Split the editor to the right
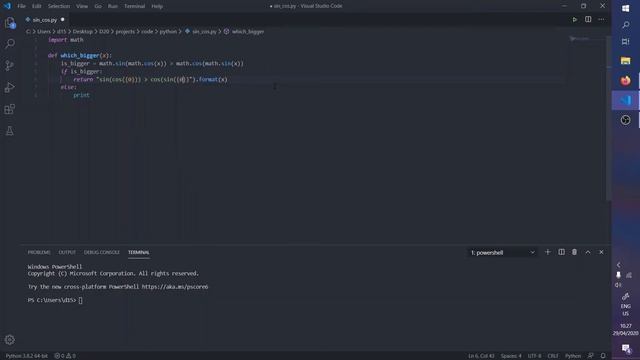The height and width of the screenshot is (360, 640). (x=588, y=19)
